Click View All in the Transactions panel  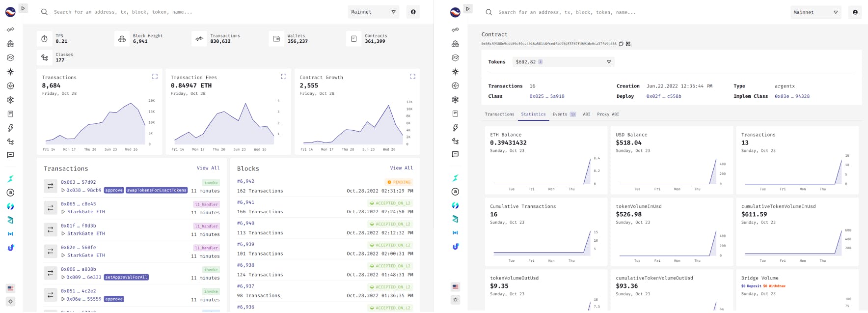208,168
